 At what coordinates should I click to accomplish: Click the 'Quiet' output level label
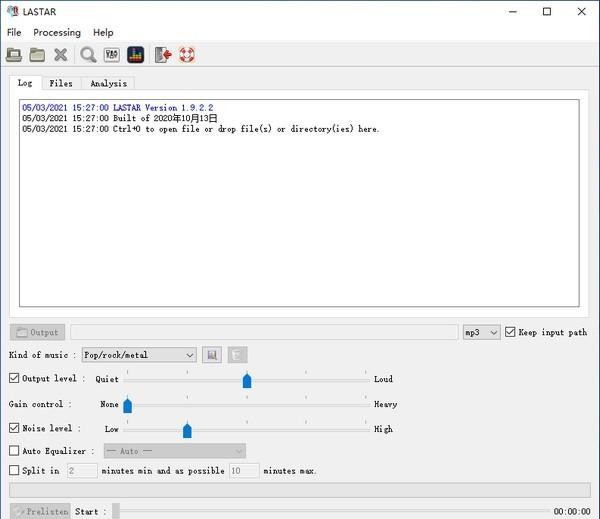point(107,379)
